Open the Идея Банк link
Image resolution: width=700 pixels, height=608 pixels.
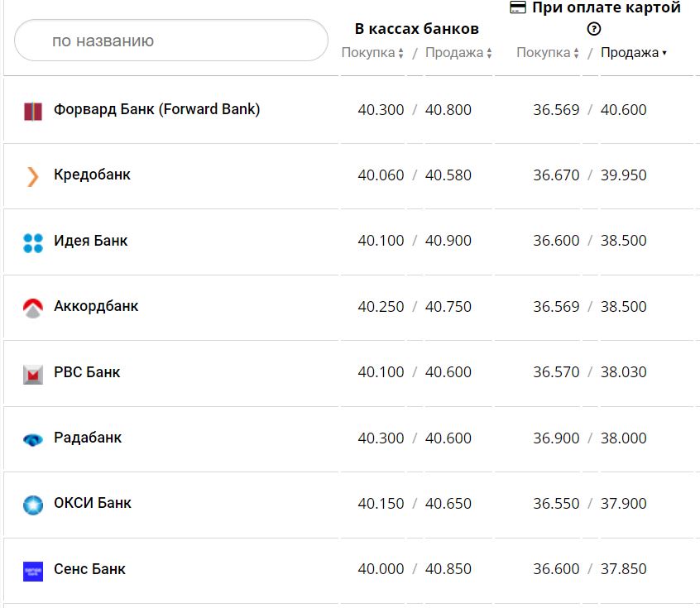pyautogui.click(x=90, y=241)
